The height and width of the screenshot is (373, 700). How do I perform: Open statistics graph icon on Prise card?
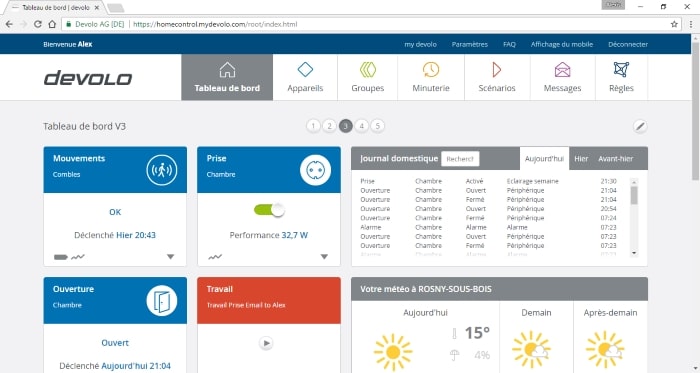click(x=215, y=257)
